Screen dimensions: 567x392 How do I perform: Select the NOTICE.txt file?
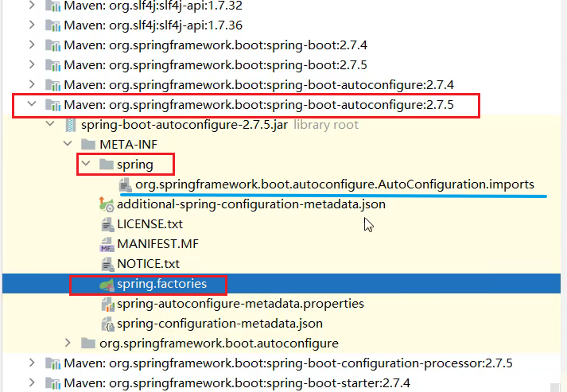(148, 264)
